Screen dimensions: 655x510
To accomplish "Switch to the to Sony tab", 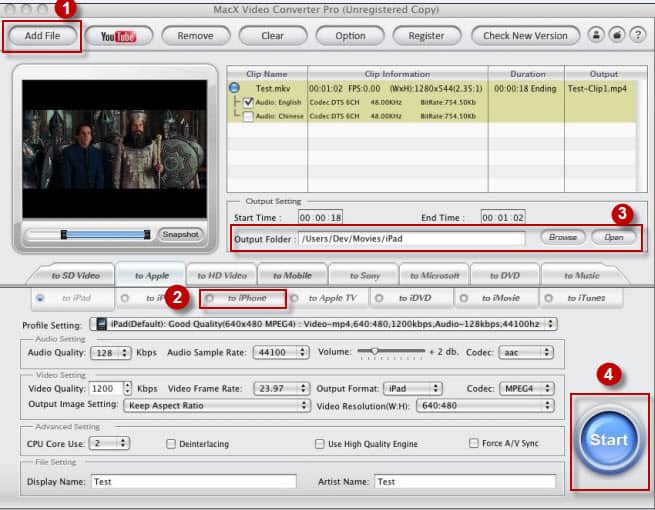I will pos(365,276).
